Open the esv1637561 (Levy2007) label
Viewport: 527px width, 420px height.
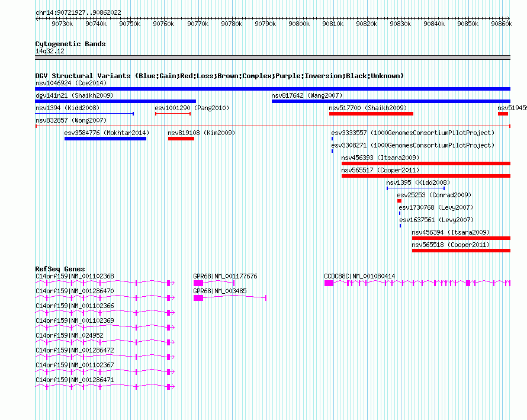tap(436, 220)
